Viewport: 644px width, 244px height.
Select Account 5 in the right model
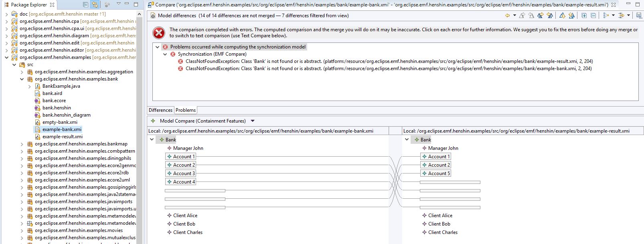435,173
